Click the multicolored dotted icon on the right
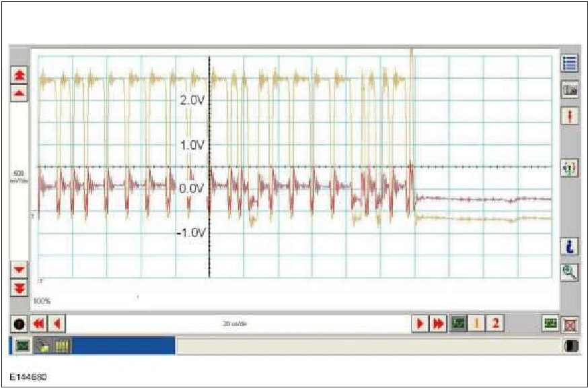 570,168
